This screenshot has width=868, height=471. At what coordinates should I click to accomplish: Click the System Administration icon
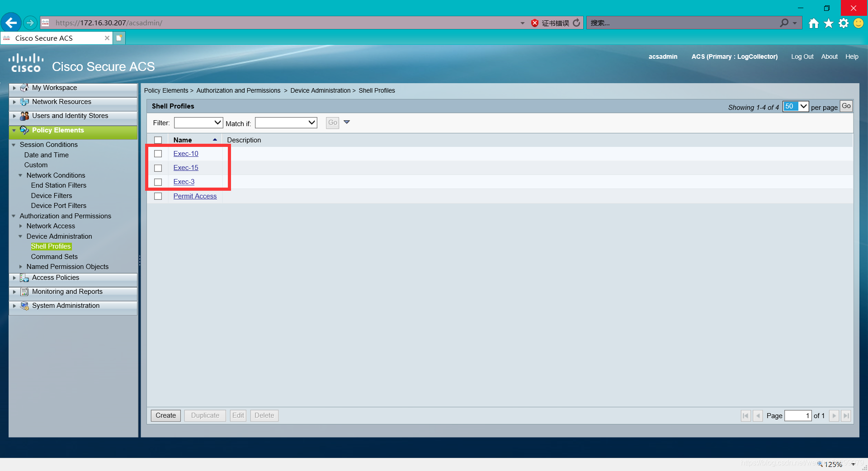(x=24, y=306)
